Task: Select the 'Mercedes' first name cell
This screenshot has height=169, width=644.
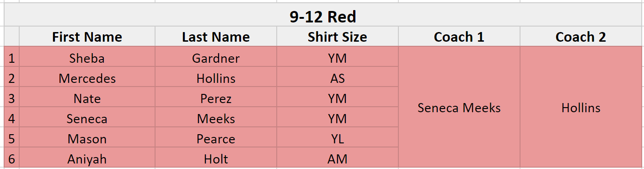Action: coord(87,78)
